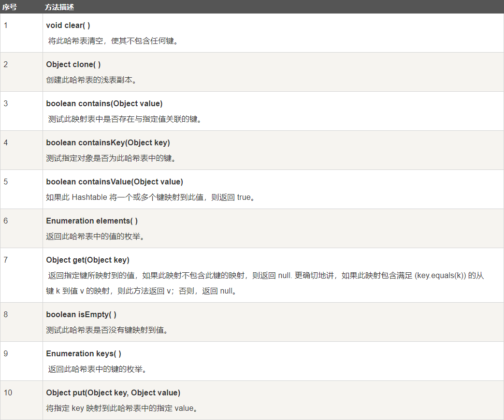This screenshot has height=420, width=504.
Task: Click the 方法描述 column header
Action: (x=59, y=7)
